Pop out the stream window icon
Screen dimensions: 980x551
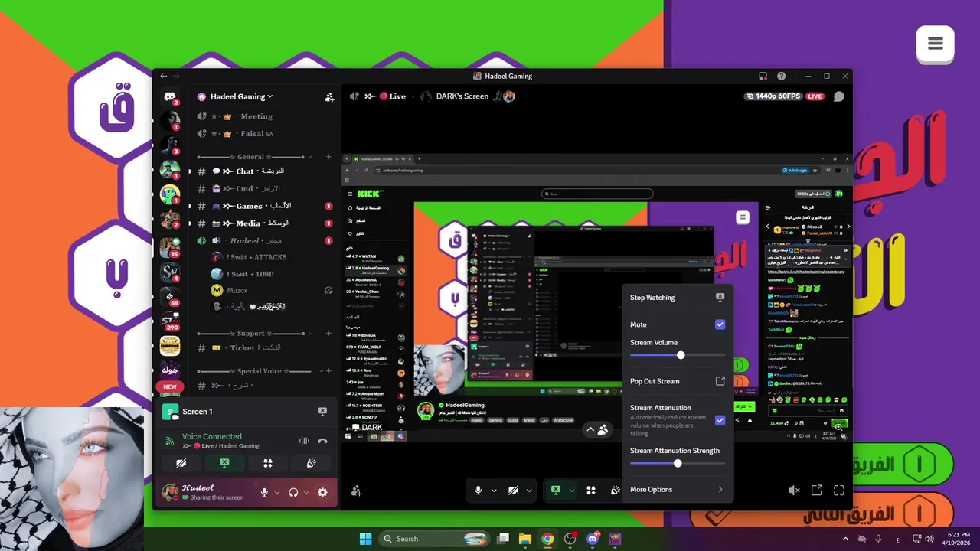tap(817, 491)
